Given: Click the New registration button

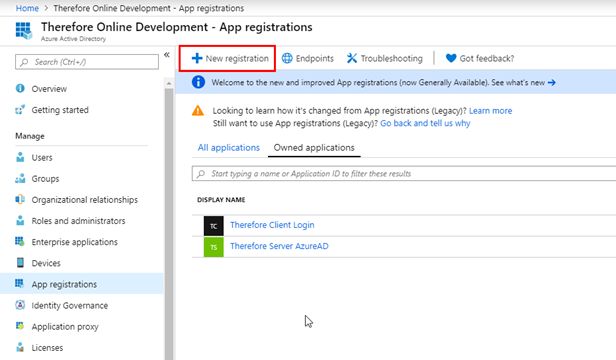Looking at the screenshot, I should point(230,59).
